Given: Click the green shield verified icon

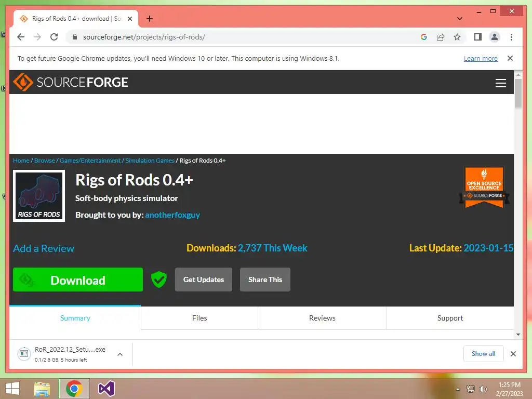Looking at the screenshot, I should coord(159,280).
